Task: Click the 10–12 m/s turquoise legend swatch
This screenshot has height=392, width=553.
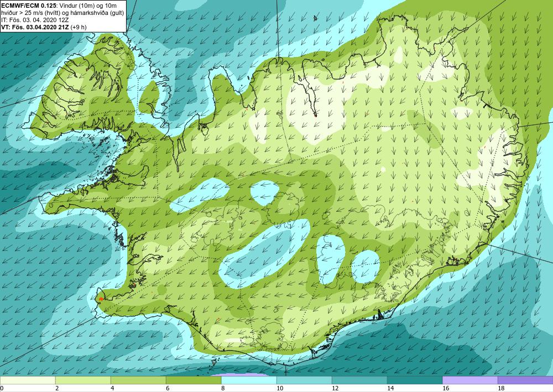Action: (304, 380)
